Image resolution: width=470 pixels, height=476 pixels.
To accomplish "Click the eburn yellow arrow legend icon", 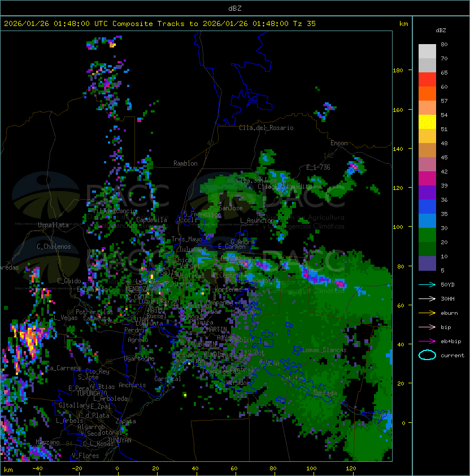I will coord(427,313).
